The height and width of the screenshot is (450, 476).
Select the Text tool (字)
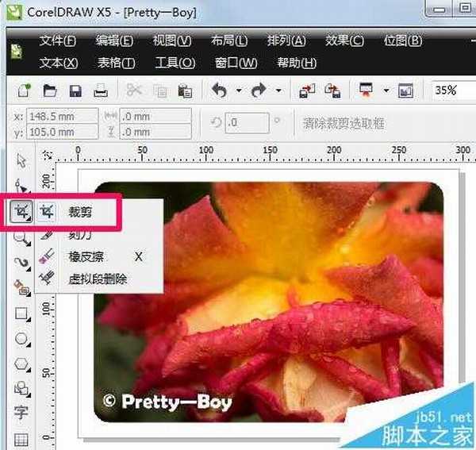[x=21, y=413]
